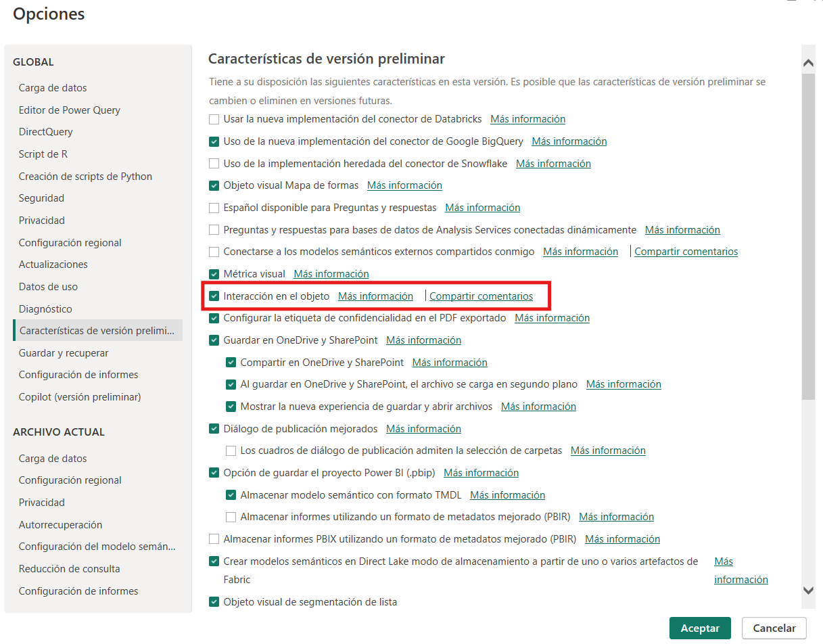Uncheck Objeto visual Mapa de formas
The width and height of the screenshot is (823, 644).
pos(214,185)
